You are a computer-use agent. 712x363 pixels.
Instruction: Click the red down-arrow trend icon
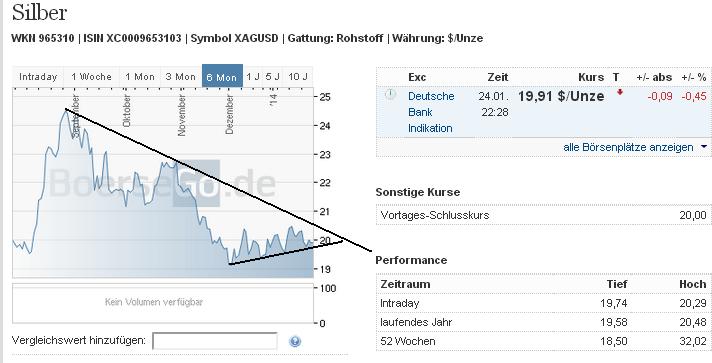click(620, 93)
